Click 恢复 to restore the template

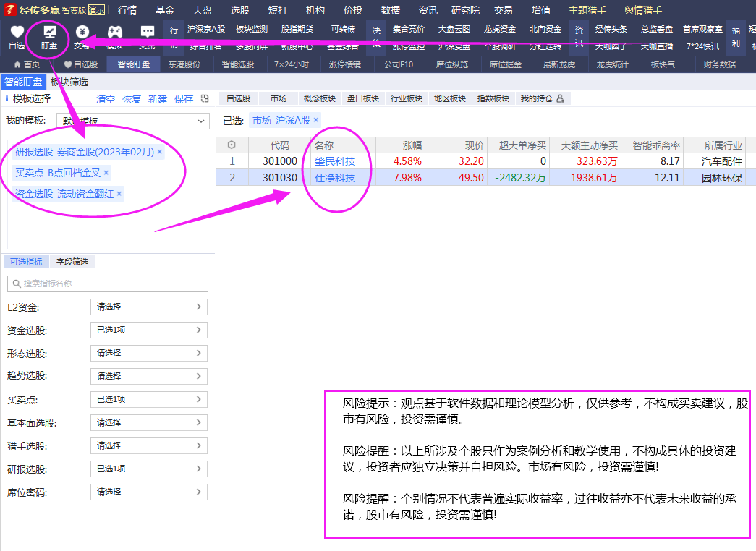tap(132, 99)
